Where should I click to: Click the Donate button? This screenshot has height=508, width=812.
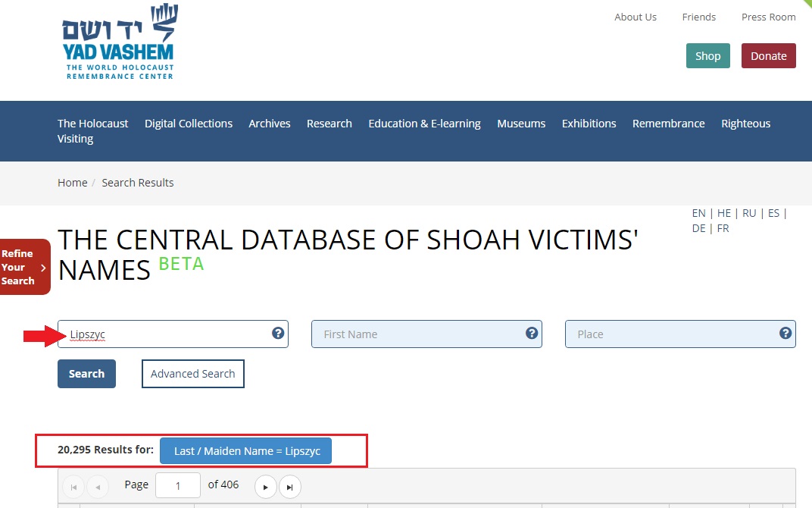tap(768, 56)
